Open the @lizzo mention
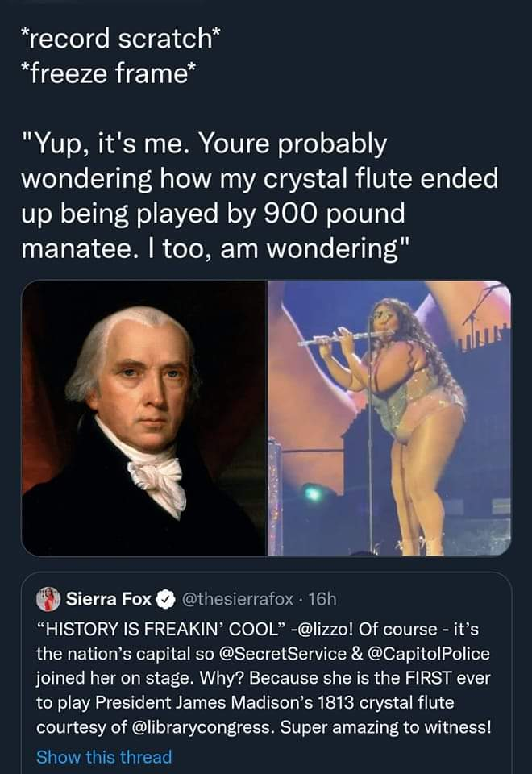 pos(326,630)
